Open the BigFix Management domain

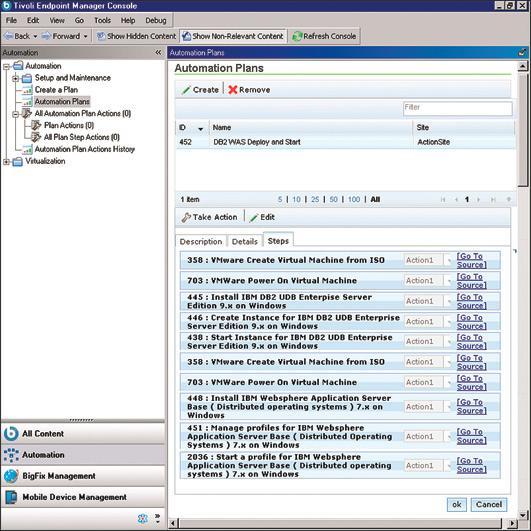(x=83, y=476)
